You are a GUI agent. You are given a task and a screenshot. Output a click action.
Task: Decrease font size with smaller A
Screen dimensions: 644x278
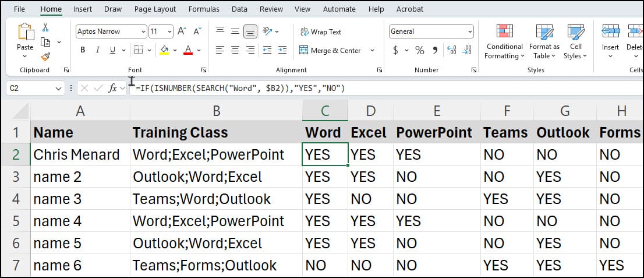[197, 31]
